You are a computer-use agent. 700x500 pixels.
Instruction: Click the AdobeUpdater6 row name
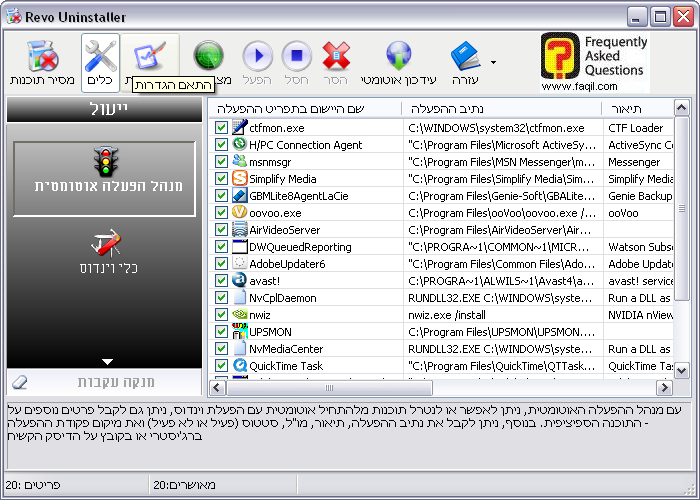288,264
